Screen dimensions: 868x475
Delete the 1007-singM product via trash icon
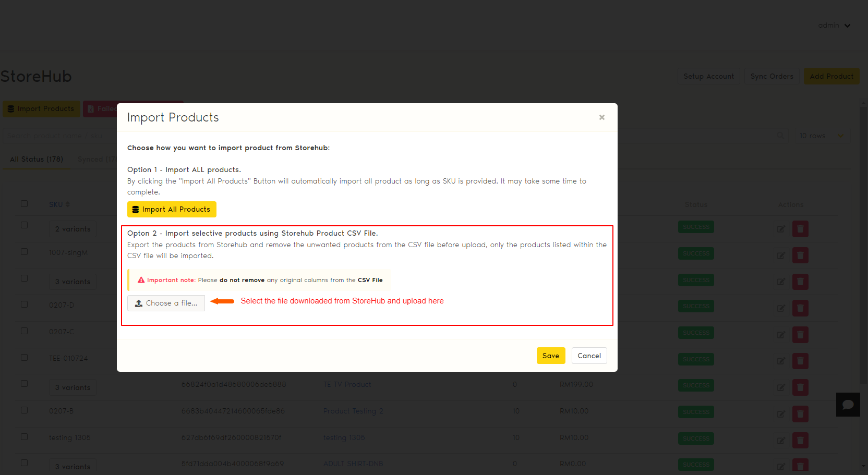point(800,255)
